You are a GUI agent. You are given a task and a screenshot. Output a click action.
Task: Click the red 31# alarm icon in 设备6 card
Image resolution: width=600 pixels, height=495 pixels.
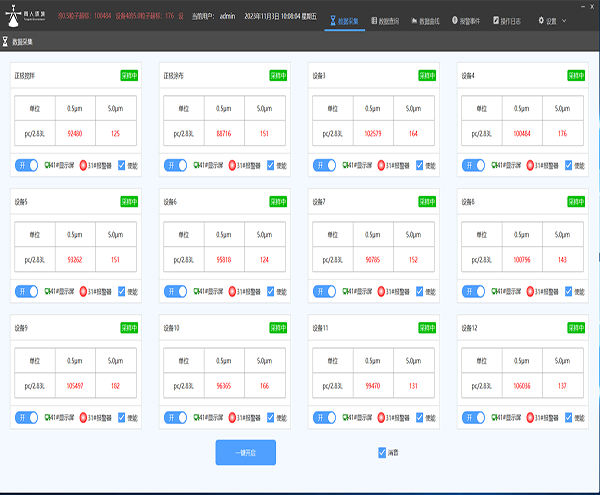click(x=232, y=291)
